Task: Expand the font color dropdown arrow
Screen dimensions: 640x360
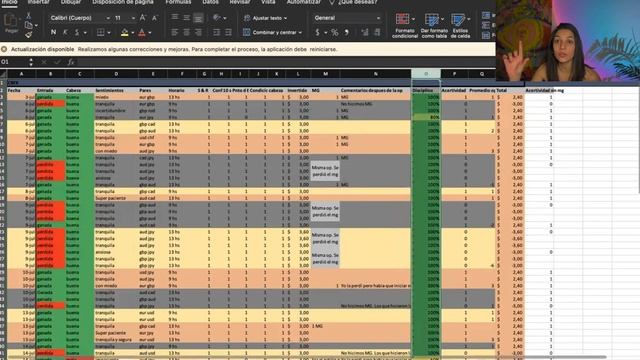Action: click(x=150, y=33)
